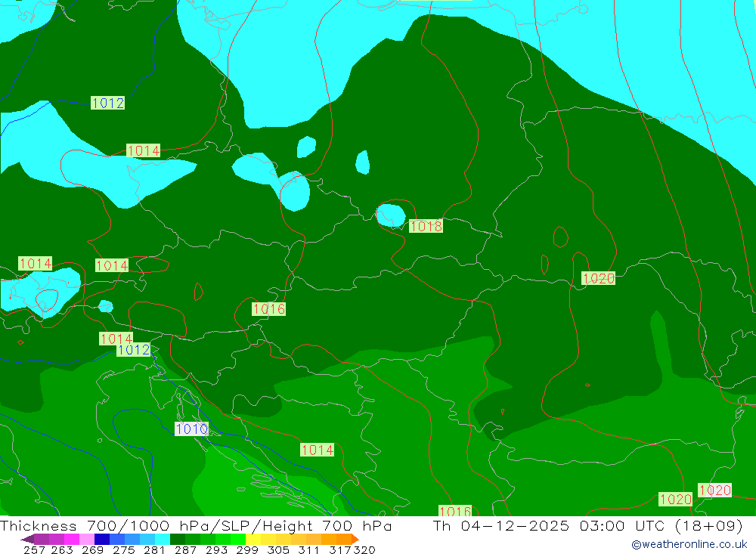Select the pure yellow legend swatch
This screenshot has width=756, height=554.
(253, 539)
